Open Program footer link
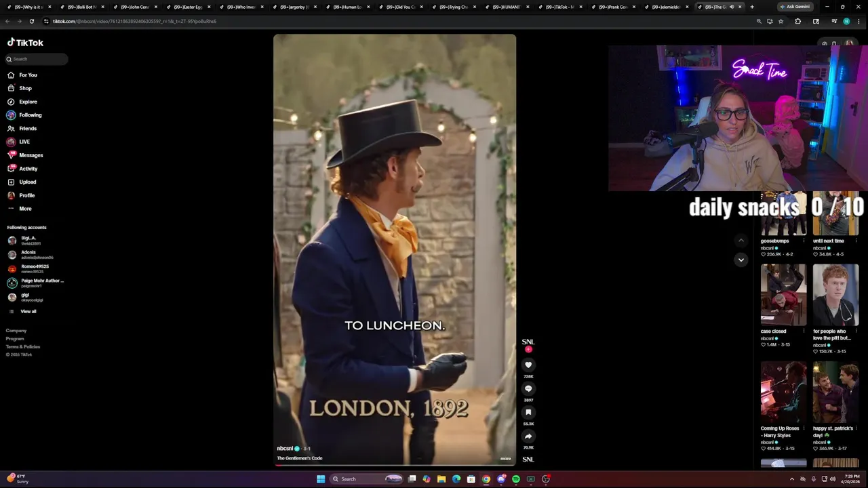This screenshot has height=488, width=868. point(15,339)
